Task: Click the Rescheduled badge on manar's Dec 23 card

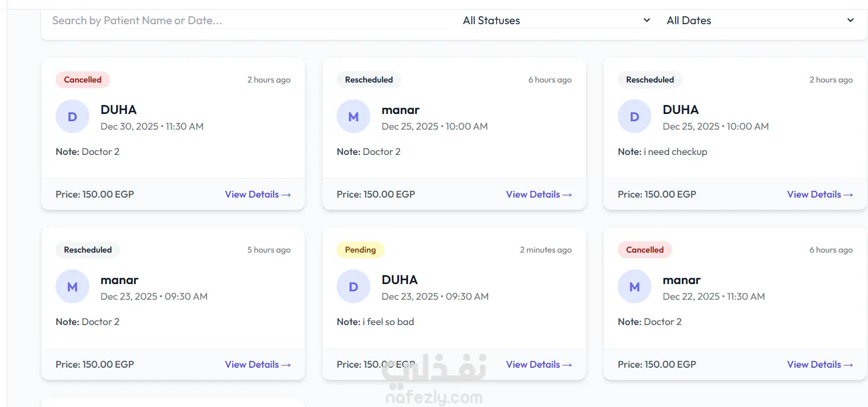Action: [88, 250]
